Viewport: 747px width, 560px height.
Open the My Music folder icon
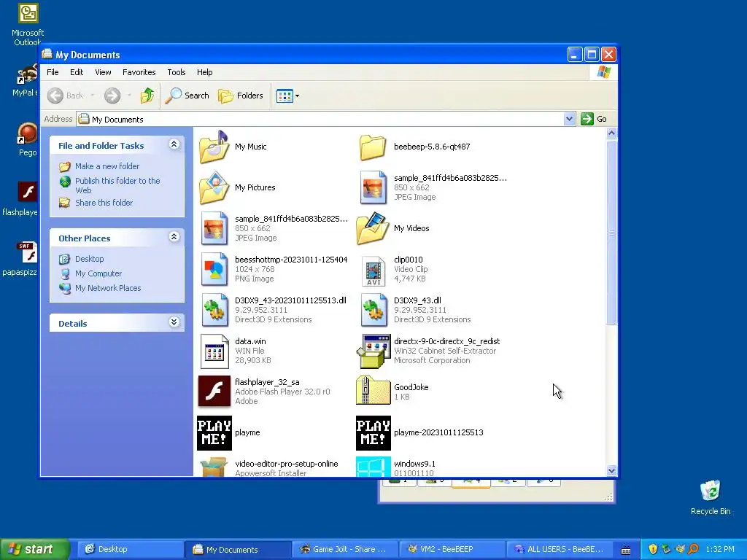click(x=214, y=147)
